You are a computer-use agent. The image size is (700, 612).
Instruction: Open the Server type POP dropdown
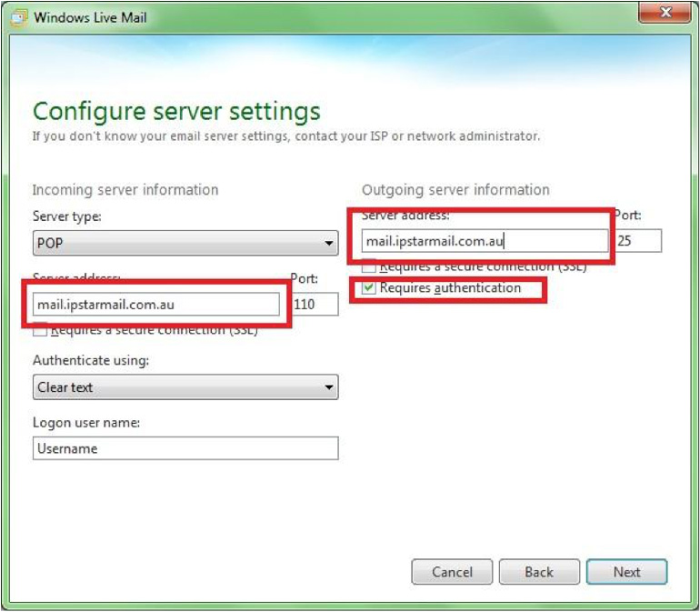(x=185, y=244)
